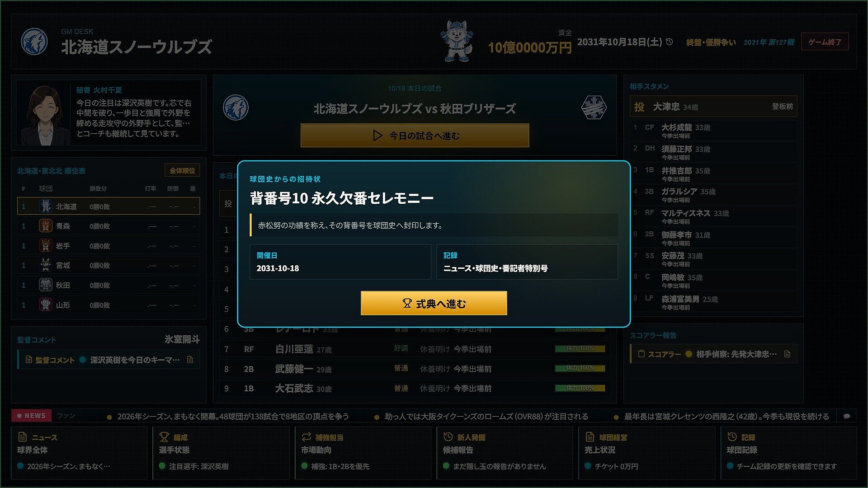Open the scorer report document icon

pos(787,354)
